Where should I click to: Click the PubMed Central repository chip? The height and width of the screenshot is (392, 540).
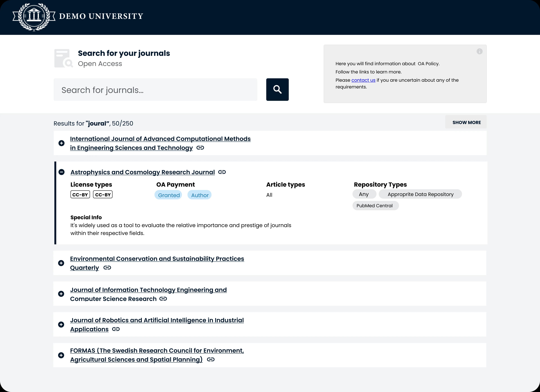[x=375, y=206]
